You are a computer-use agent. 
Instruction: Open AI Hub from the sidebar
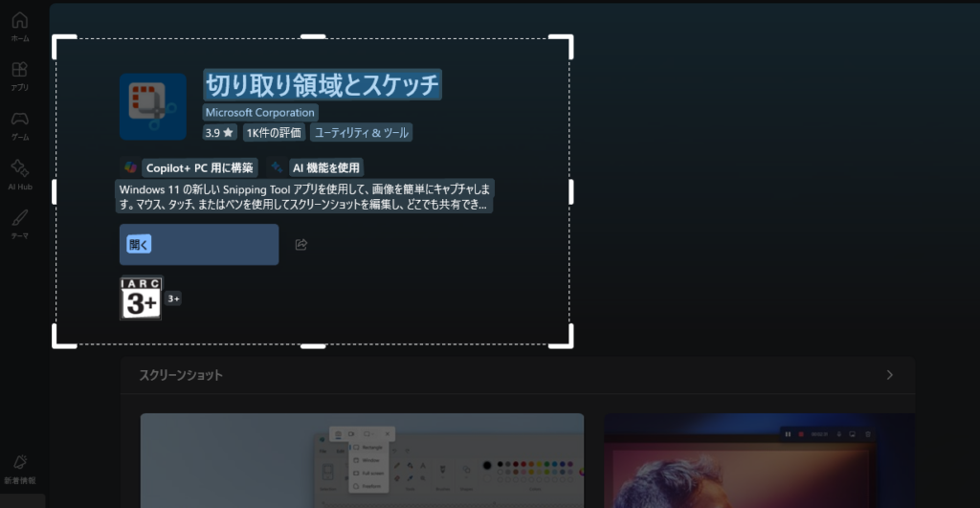pyautogui.click(x=20, y=175)
